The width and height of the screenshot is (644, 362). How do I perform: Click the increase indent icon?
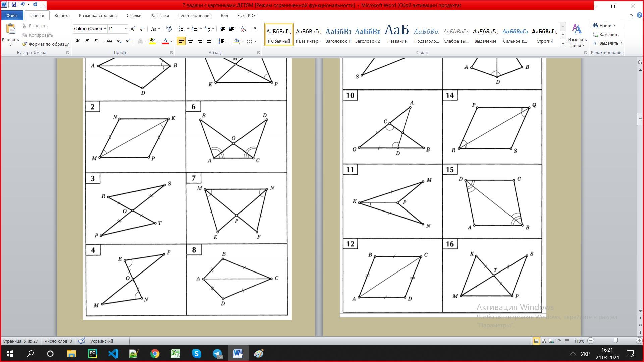click(231, 29)
